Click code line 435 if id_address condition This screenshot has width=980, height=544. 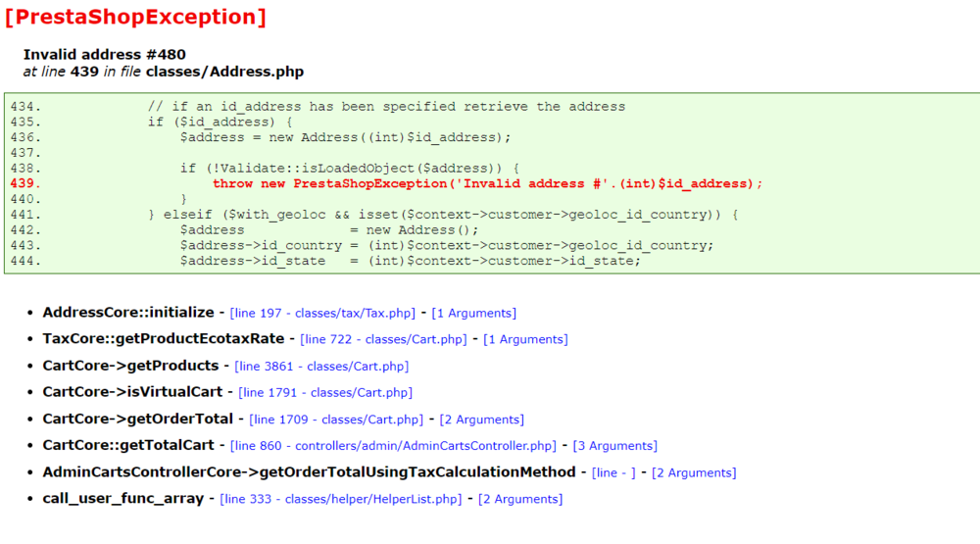(220, 122)
